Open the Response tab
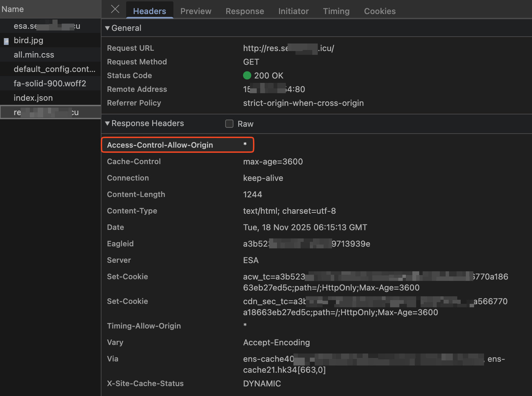The image size is (532, 396). coord(245,11)
